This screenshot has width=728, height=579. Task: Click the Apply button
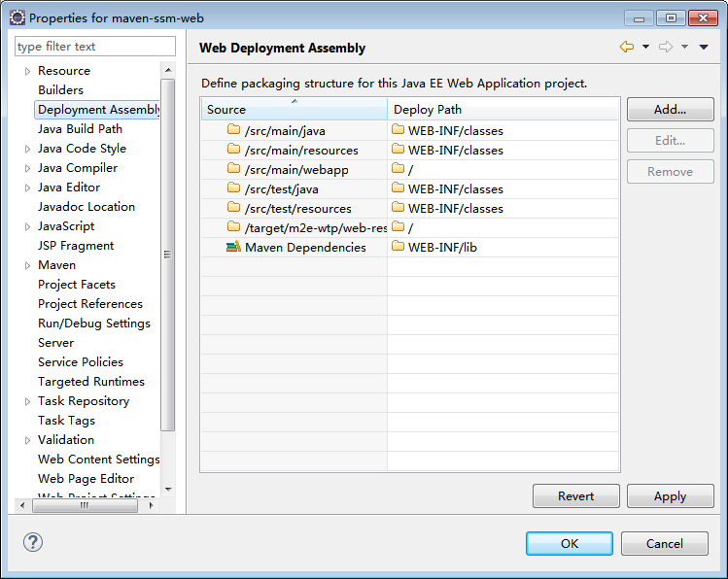click(670, 496)
